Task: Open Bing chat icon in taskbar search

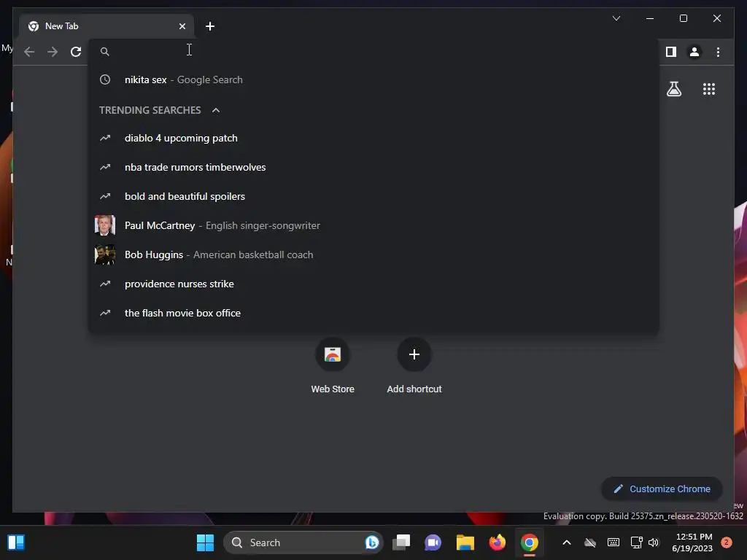Action: tap(371, 542)
